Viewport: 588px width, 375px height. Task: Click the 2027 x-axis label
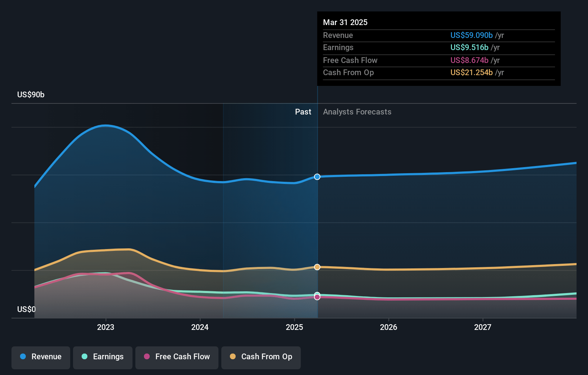click(483, 327)
